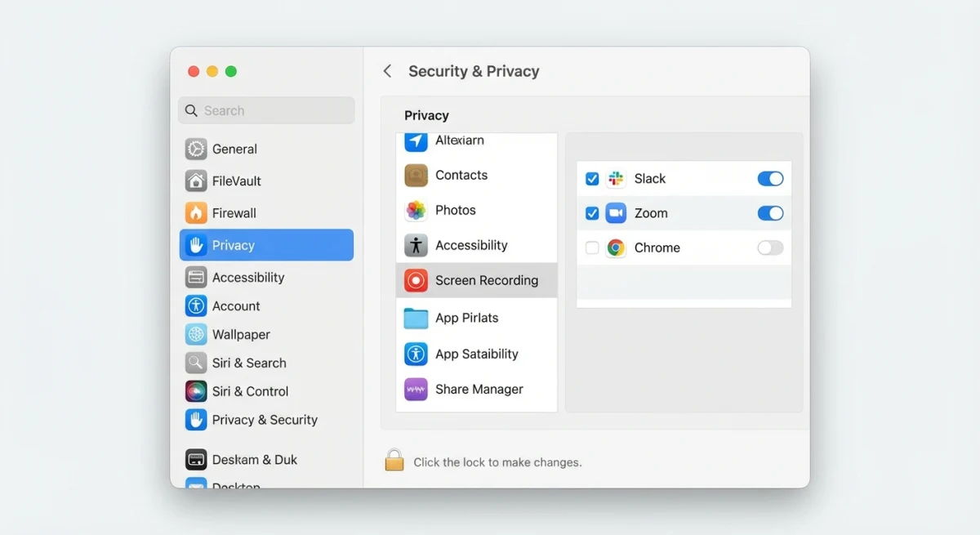Click the Wallpaper icon in sidebar
The image size is (980, 535).
click(196, 334)
